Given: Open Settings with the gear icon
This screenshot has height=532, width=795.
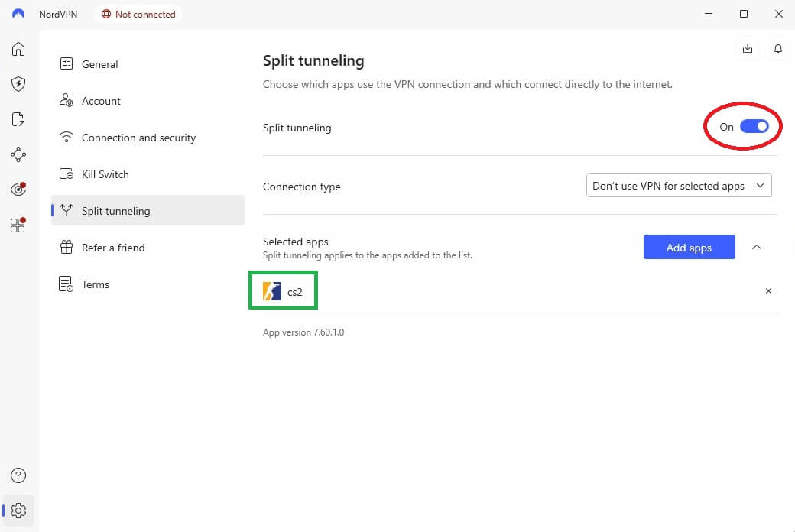Looking at the screenshot, I should click(x=18, y=511).
